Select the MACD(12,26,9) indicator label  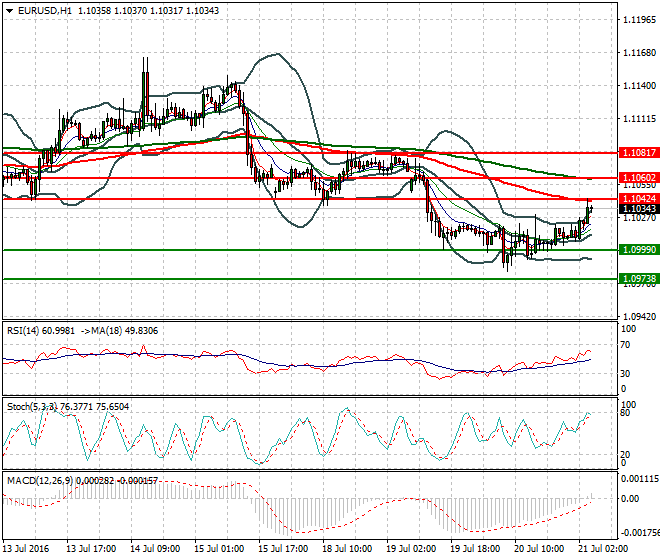(40, 480)
